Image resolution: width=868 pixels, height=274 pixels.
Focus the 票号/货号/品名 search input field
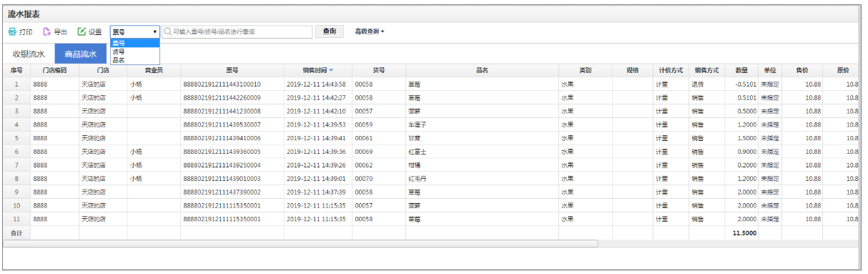pos(237,32)
